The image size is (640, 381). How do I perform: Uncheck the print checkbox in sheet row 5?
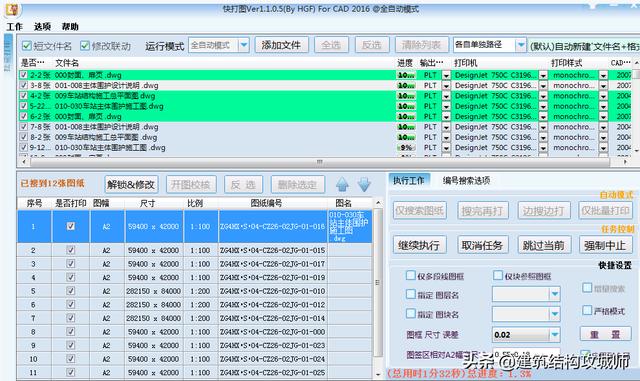71,291
